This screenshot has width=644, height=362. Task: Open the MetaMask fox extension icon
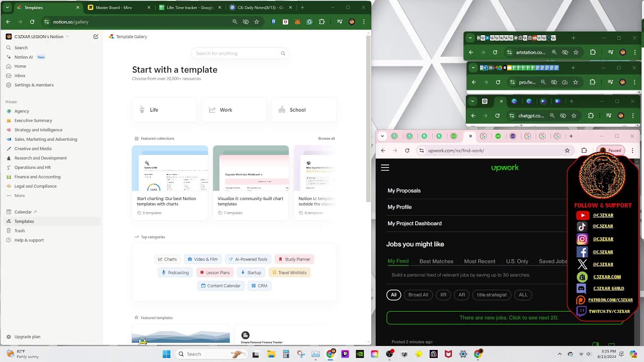(x=297, y=22)
